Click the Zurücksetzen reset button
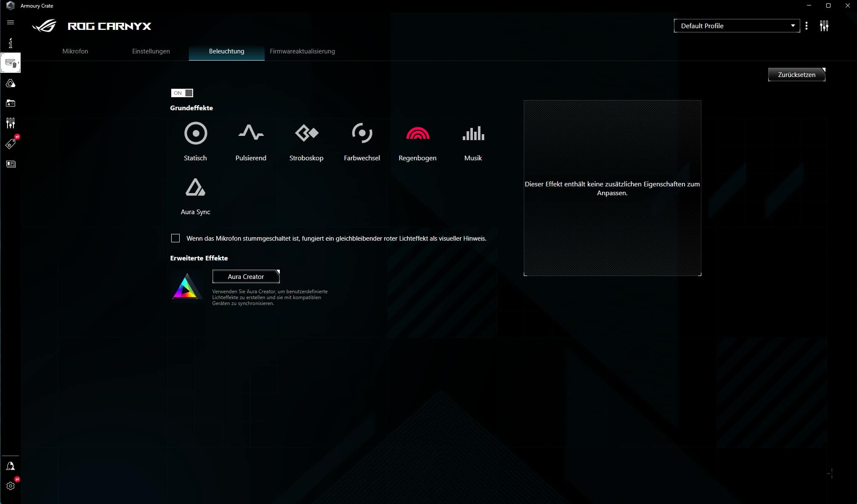The height and width of the screenshot is (504, 857). pos(796,74)
